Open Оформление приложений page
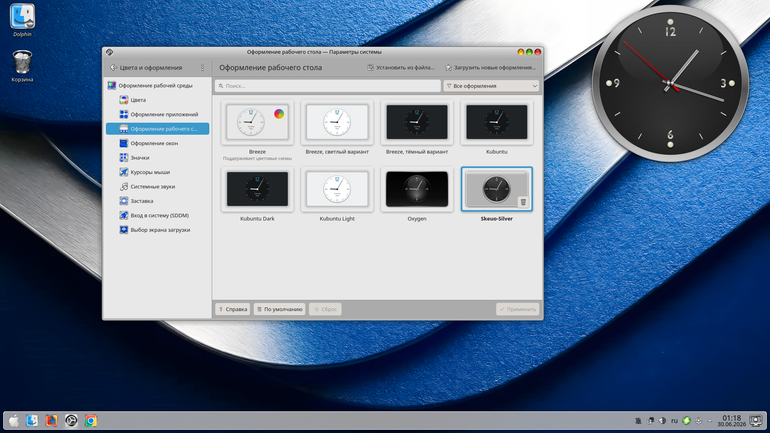 click(x=157, y=114)
